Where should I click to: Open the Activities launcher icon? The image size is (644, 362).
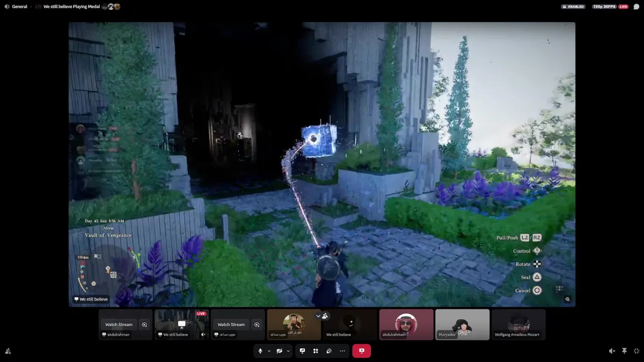(x=315, y=351)
